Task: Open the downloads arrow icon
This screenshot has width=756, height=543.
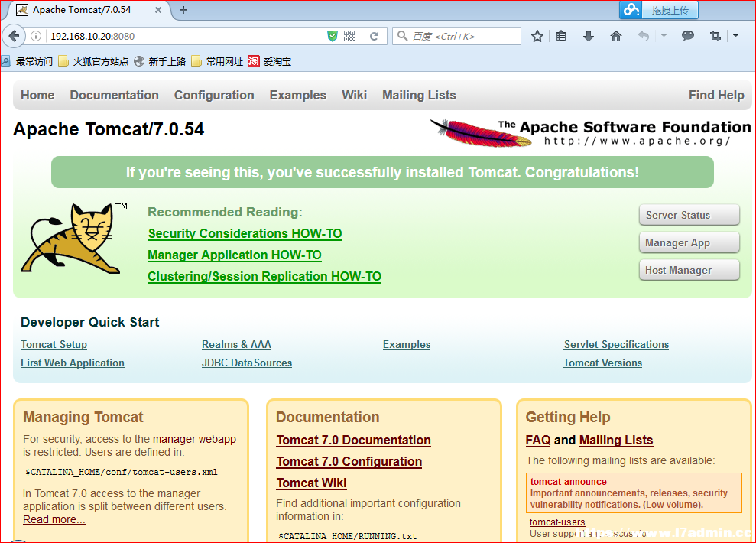Action: (589, 36)
